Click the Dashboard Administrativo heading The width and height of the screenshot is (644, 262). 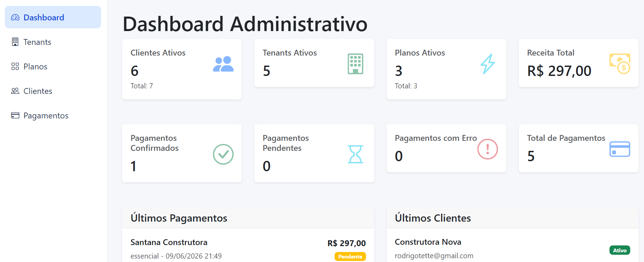(245, 24)
